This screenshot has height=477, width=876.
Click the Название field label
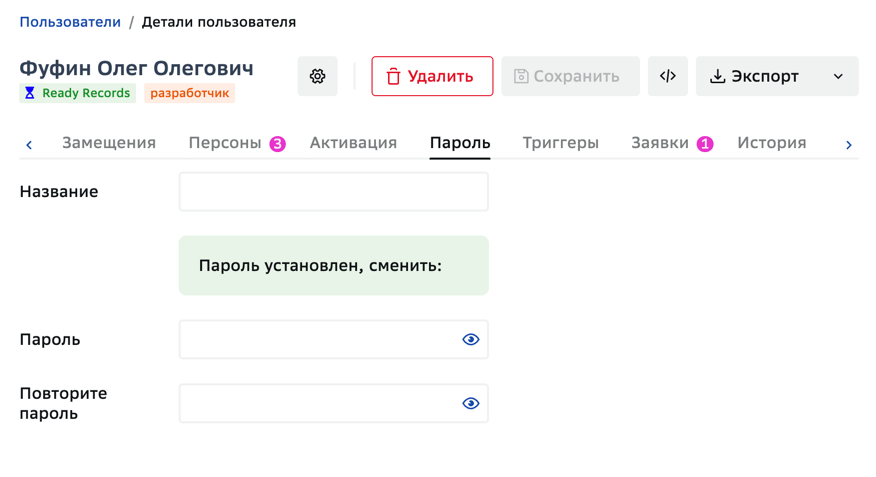[x=59, y=192]
